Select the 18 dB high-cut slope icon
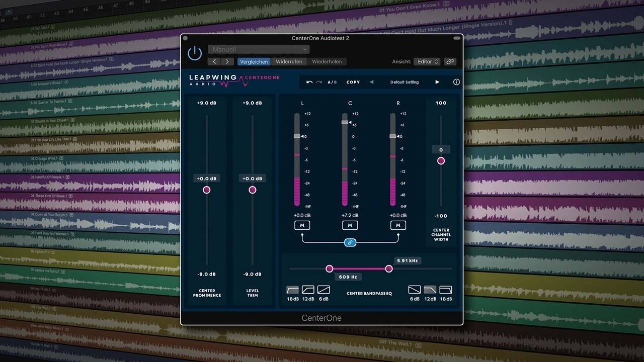The height and width of the screenshot is (362, 644). pyautogui.click(x=446, y=290)
